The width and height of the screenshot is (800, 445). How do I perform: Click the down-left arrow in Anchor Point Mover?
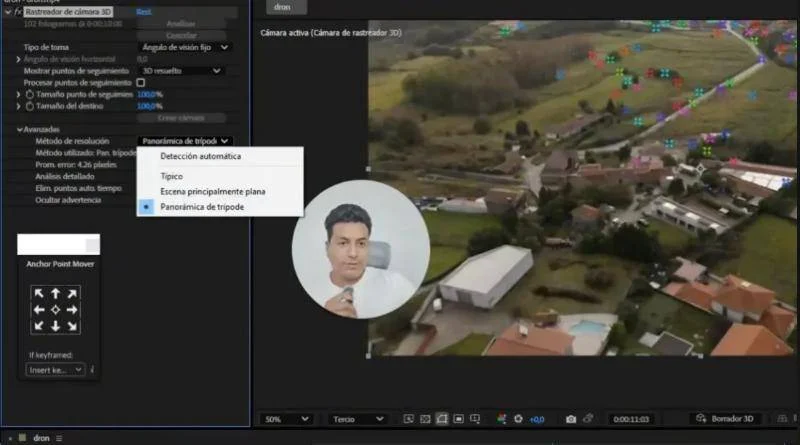tap(39, 326)
